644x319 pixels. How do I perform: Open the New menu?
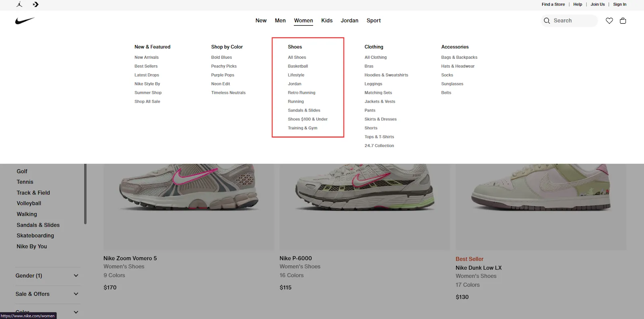[x=261, y=21]
